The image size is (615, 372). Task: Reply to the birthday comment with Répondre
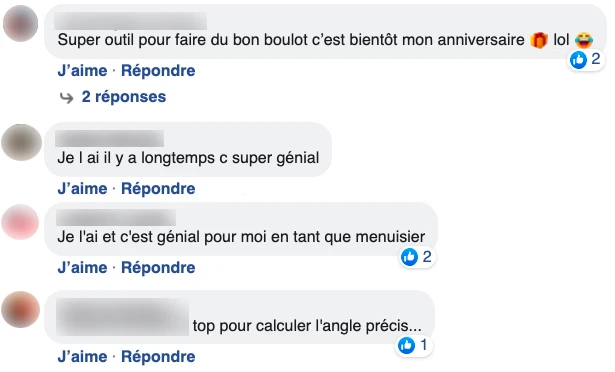pyautogui.click(x=158, y=71)
